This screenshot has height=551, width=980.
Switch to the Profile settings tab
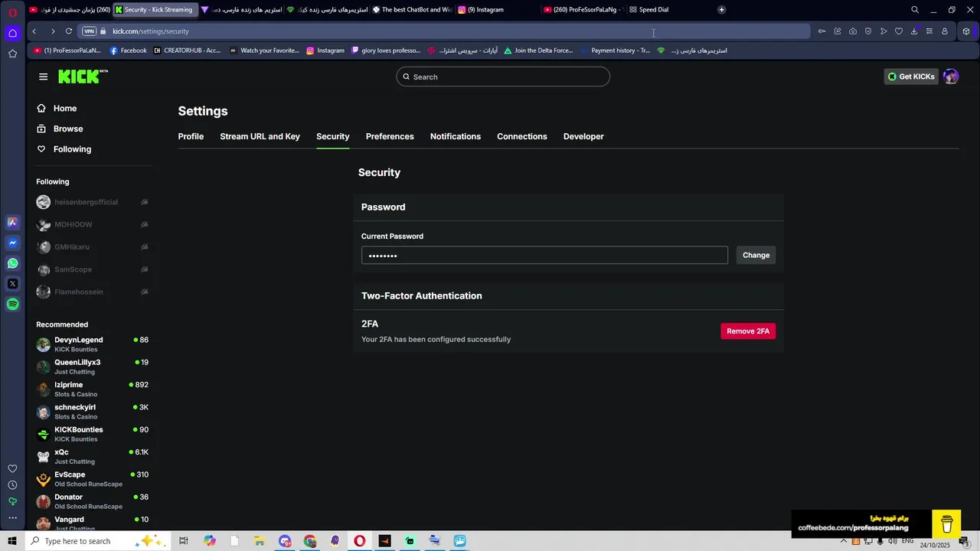coord(191,136)
